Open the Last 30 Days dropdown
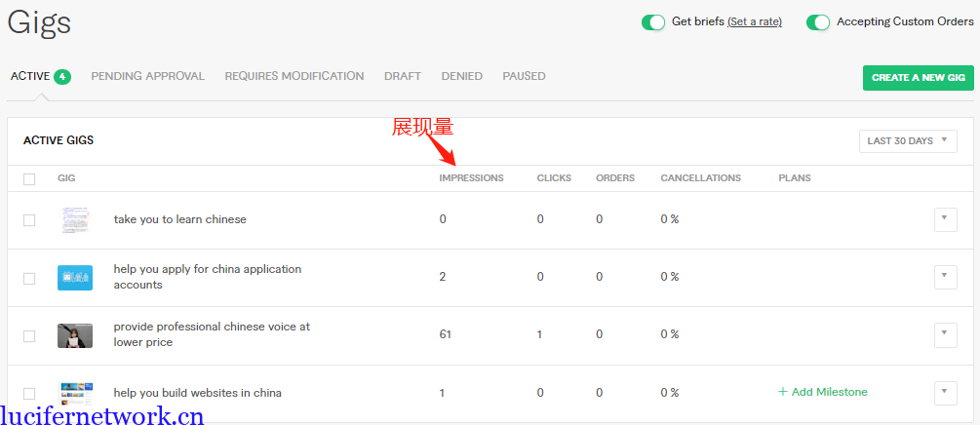980x425 pixels. tap(908, 141)
